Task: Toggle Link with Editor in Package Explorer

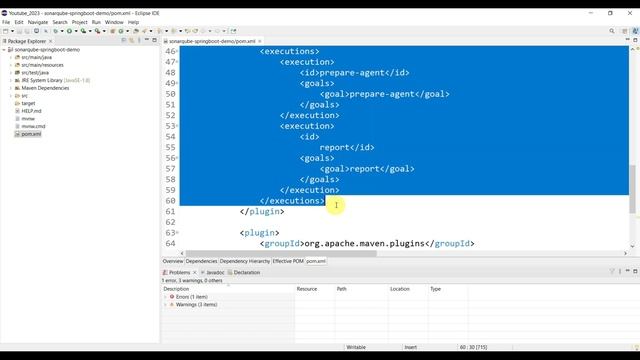Action: click(x=131, y=40)
